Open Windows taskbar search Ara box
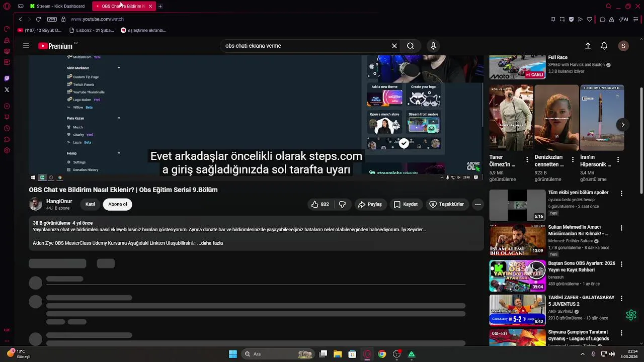 [277, 354]
